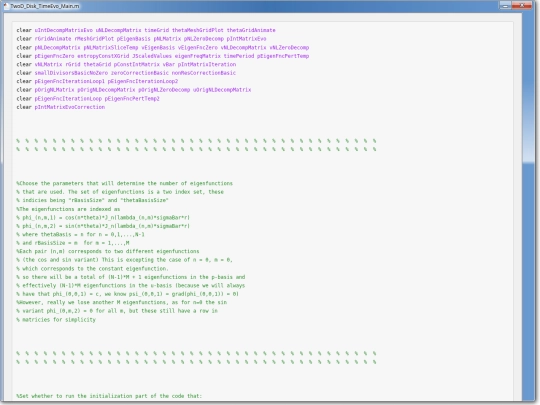Place cursor on pEigenBasis
This screenshot has width=540, height=405.
click(134, 39)
